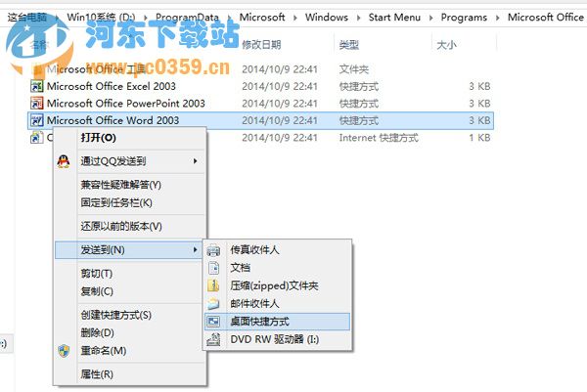Select 固定到任务栏(K) menu entry

(116, 202)
